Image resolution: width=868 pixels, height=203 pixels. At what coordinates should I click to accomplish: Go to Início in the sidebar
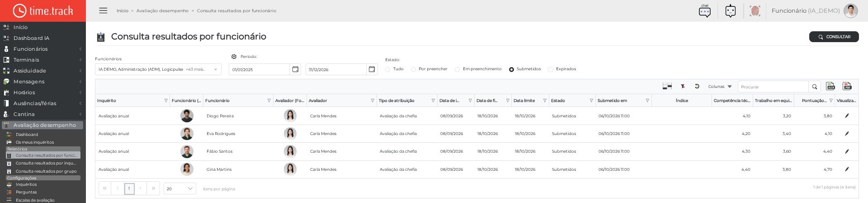coord(42,27)
